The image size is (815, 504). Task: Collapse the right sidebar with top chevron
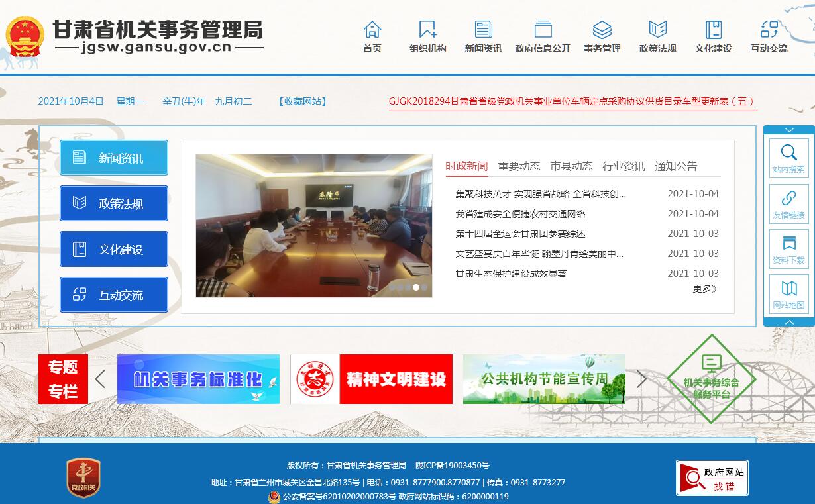(x=788, y=130)
